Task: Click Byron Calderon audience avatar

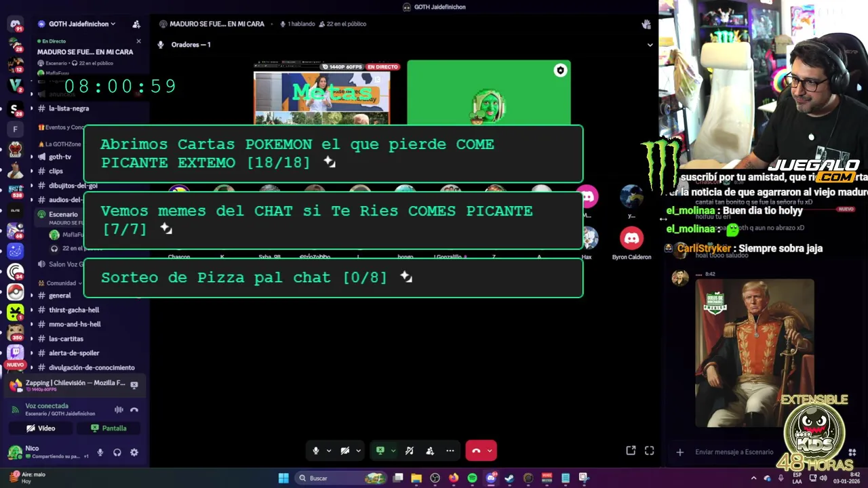Action: 631,238
